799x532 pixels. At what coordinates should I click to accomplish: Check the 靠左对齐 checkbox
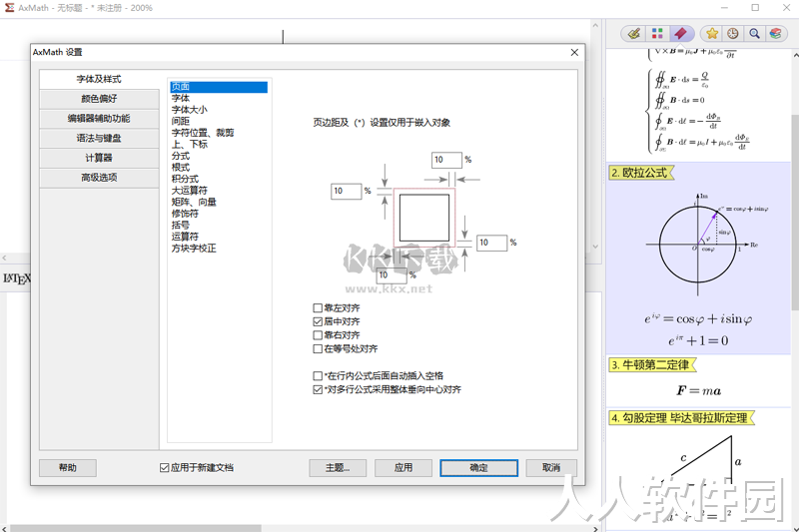click(x=318, y=308)
